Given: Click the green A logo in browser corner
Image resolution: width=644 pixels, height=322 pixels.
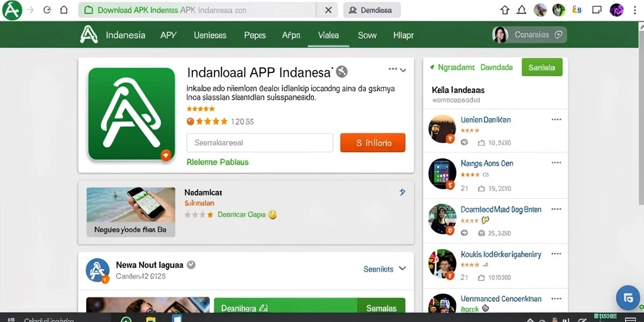Looking at the screenshot, I should pos(12,10).
